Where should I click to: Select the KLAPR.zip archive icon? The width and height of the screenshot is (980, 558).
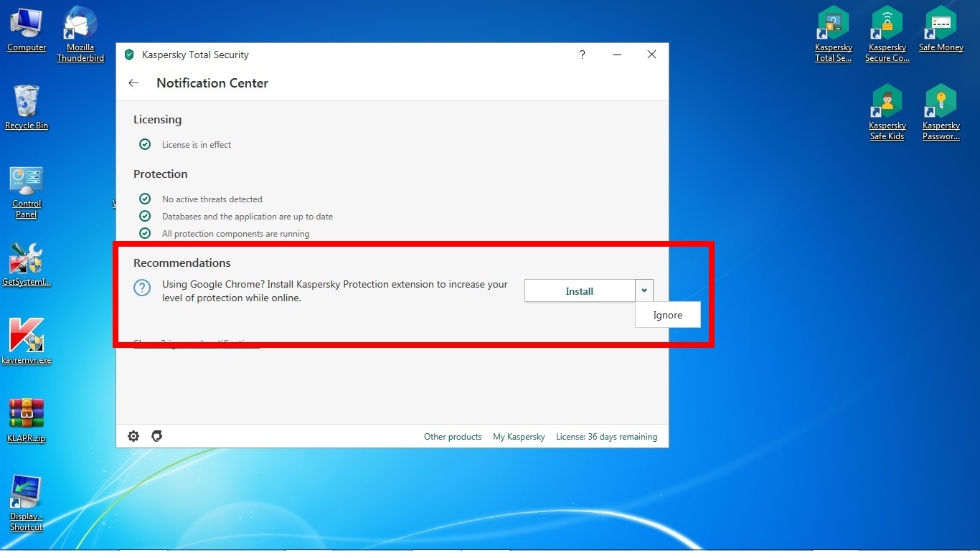[27, 420]
